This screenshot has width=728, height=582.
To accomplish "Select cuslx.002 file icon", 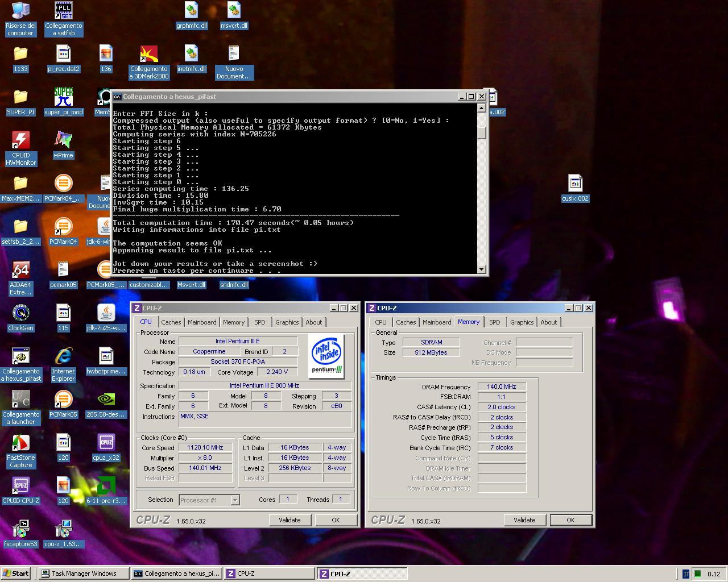I will pyautogui.click(x=575, y=189).
